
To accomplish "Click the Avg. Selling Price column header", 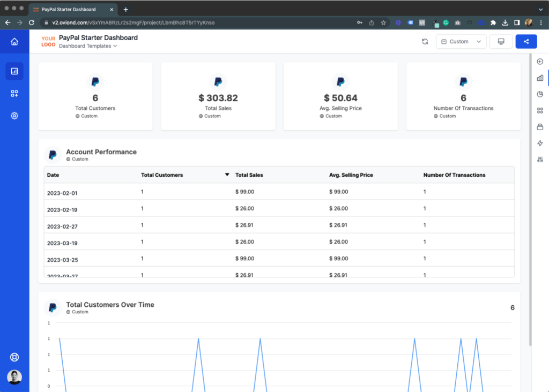I will [351, 175].
